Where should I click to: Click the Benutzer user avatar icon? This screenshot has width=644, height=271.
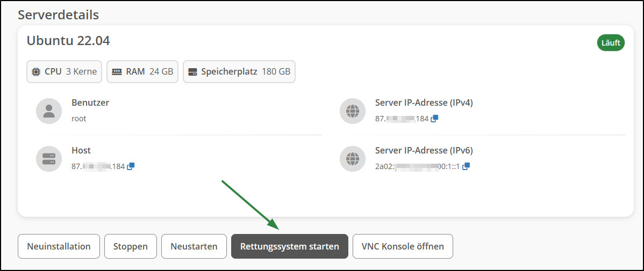click(x=49, y=111)
